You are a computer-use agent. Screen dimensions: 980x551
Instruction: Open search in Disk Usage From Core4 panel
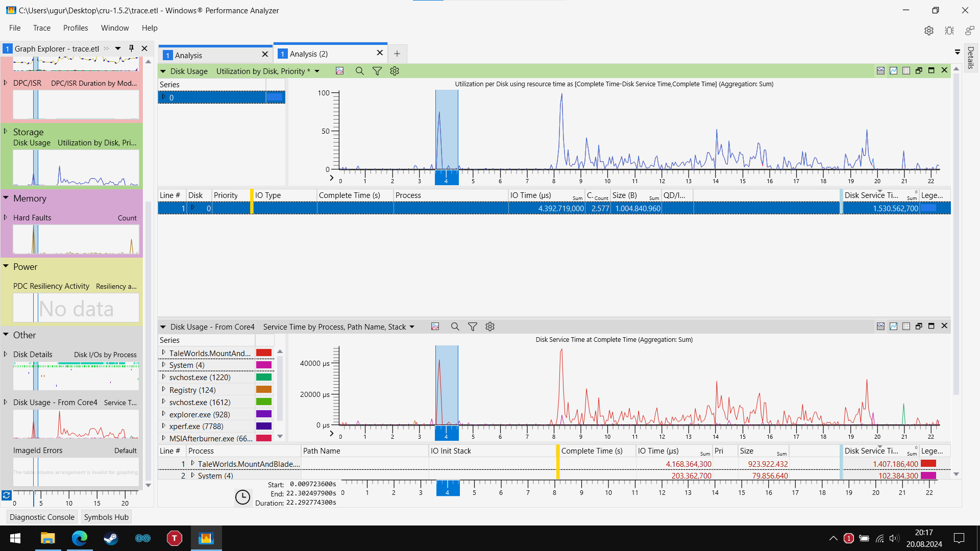[455, 327]
